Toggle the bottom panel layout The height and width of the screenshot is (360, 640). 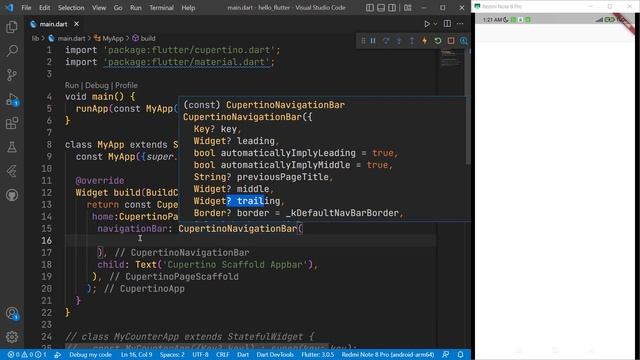381,7
